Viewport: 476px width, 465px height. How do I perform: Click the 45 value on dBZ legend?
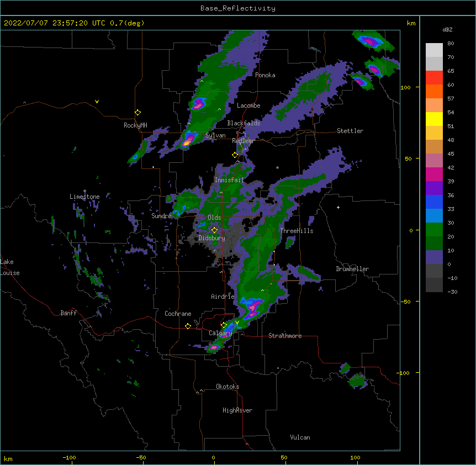click(451, 154)
